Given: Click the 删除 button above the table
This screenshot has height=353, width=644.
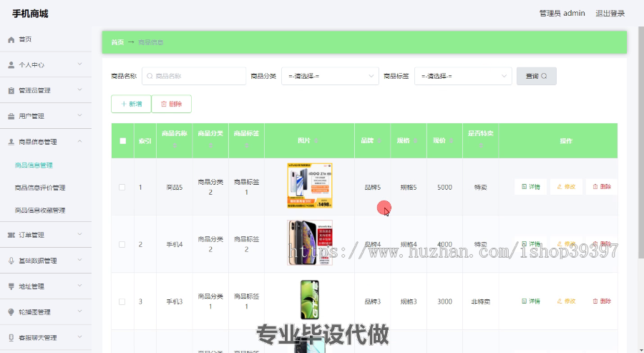Looking at the screenshot, I should pos(171,104).
